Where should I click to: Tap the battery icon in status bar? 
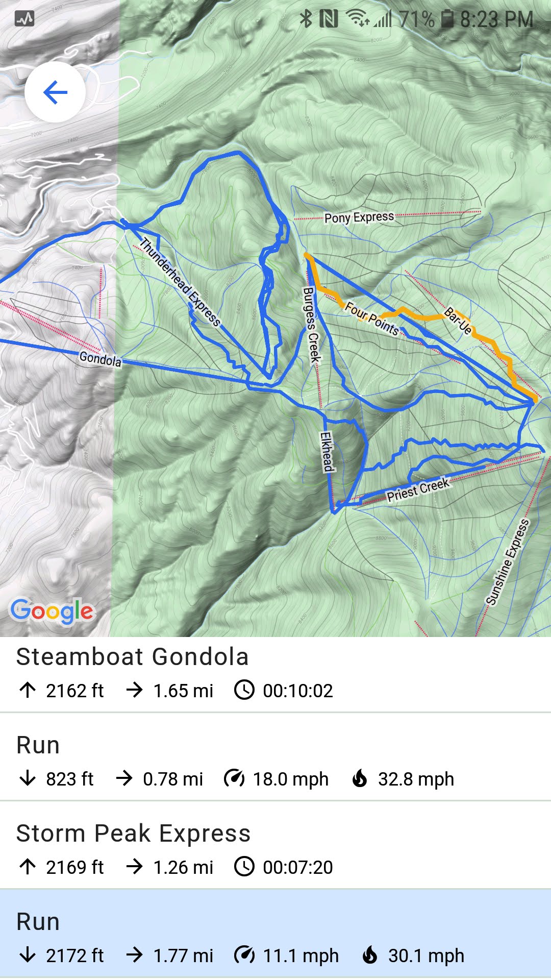pyautogui.click(x=447, y=19)
